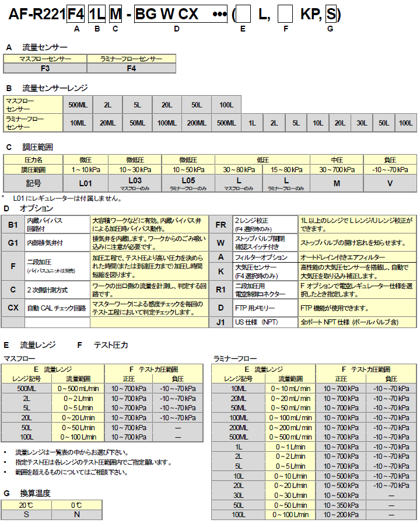The height and width of the screenshot is (523, 420).
Task: Click the '0～1 L/min' flow range cell
Action: coord(290,447)
